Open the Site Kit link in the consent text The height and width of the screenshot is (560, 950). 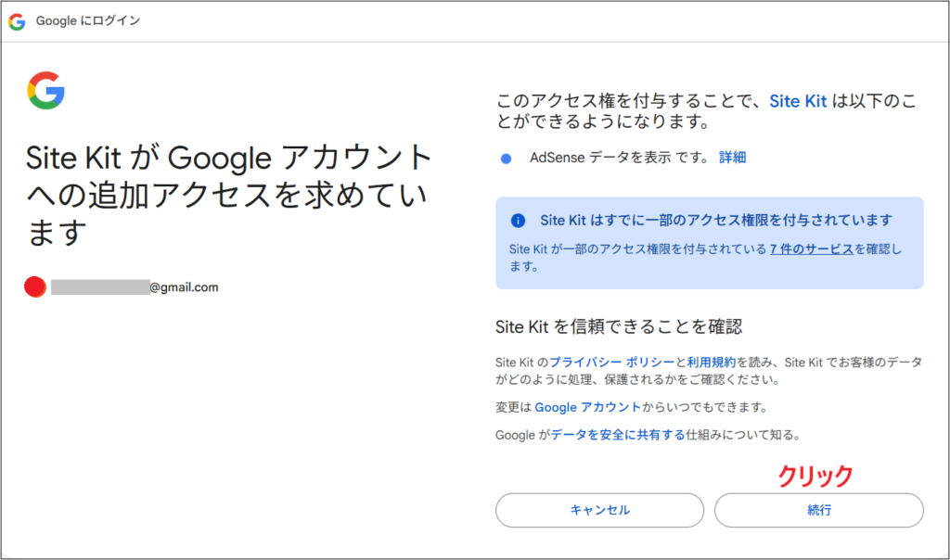pos(798,101)
